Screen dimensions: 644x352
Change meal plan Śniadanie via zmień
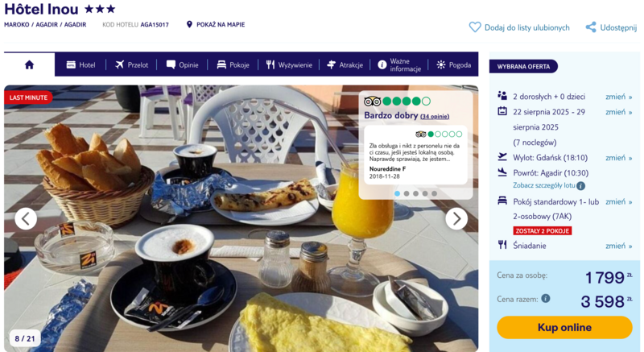618,246
